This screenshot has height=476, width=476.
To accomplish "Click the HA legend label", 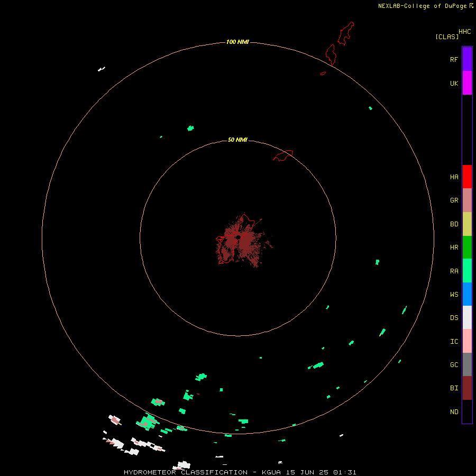I will click(x=454, y=177).
